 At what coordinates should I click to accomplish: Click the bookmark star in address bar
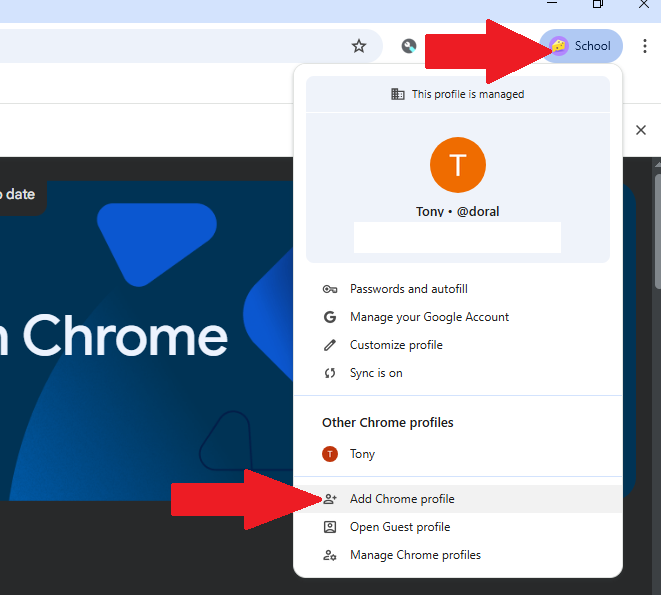click(359, 46)
